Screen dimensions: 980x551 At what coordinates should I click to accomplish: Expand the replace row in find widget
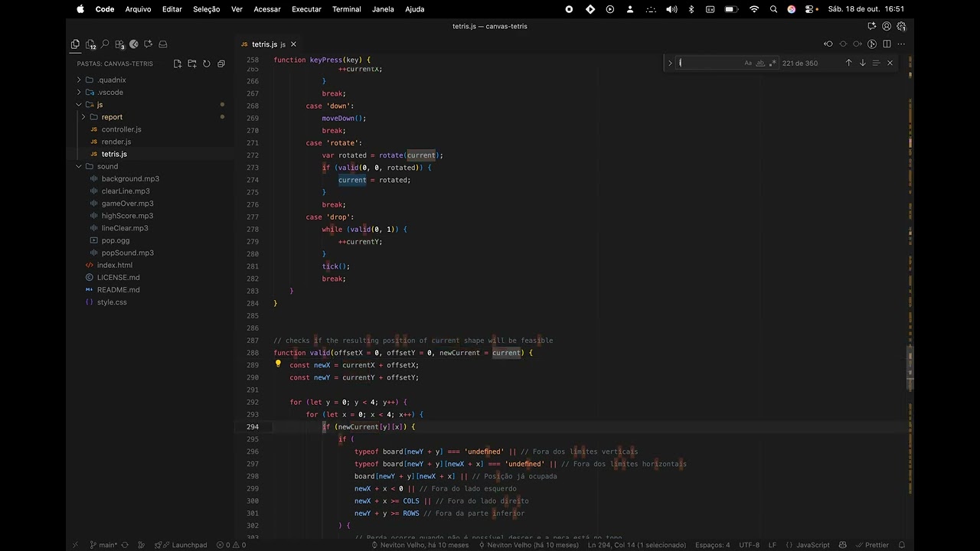[x=670, y=63]
